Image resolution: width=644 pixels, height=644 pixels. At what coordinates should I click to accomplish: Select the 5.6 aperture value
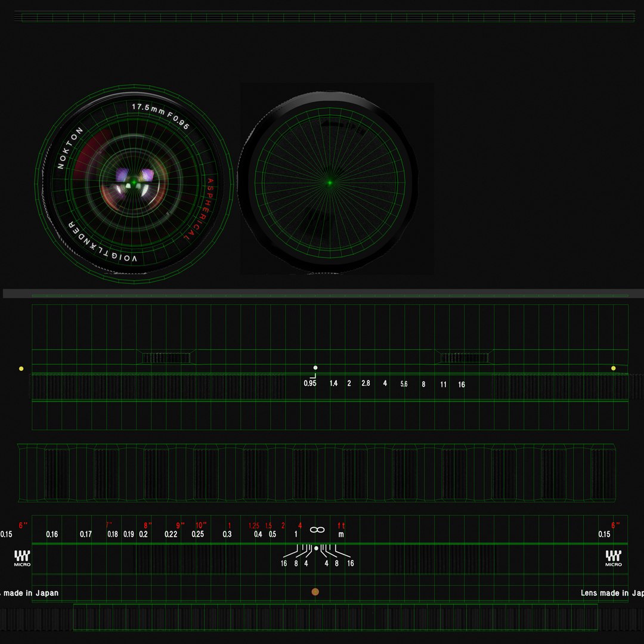[x=404, y=384]
